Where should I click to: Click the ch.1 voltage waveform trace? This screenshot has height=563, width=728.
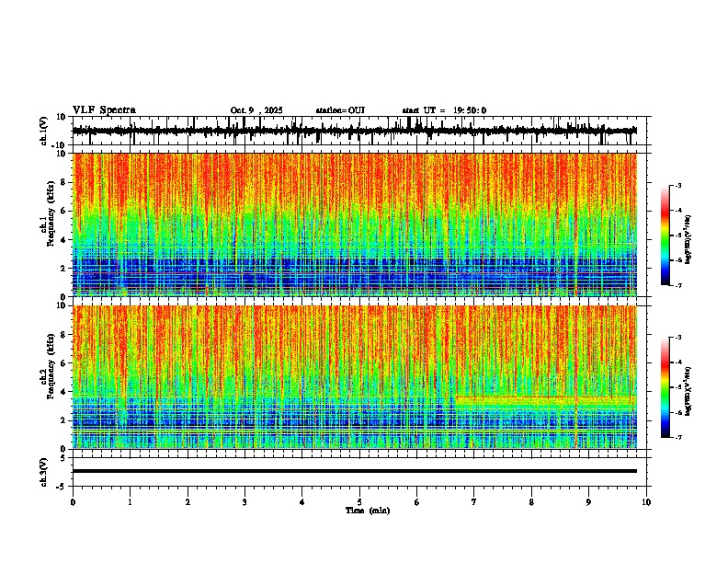pos(354,131)
